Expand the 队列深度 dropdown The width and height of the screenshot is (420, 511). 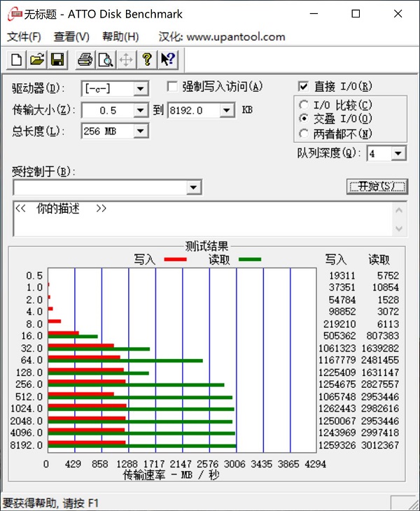click(398, 153)
